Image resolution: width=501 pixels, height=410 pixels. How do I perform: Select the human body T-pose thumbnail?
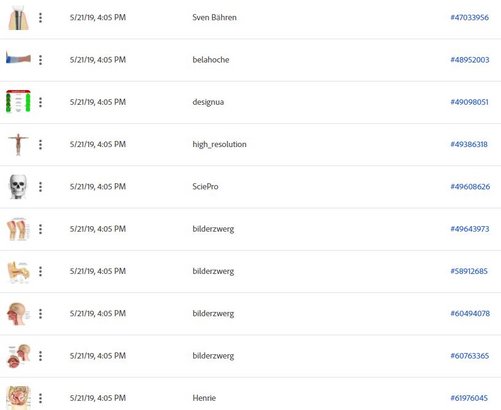18,144
